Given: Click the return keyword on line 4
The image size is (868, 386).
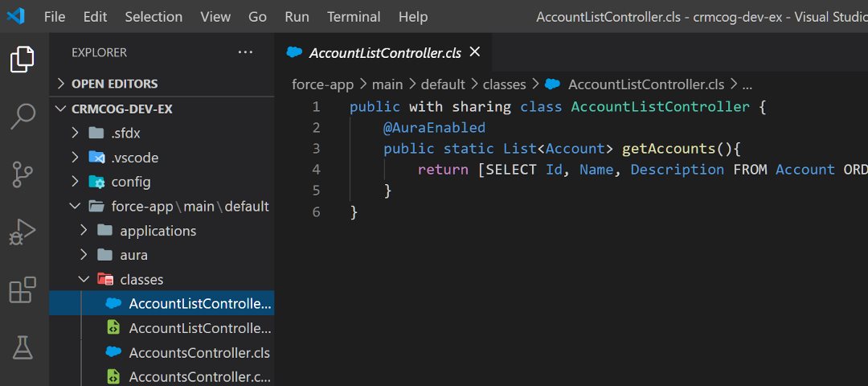Looking at the screenshot, I should tap(443, 170).
